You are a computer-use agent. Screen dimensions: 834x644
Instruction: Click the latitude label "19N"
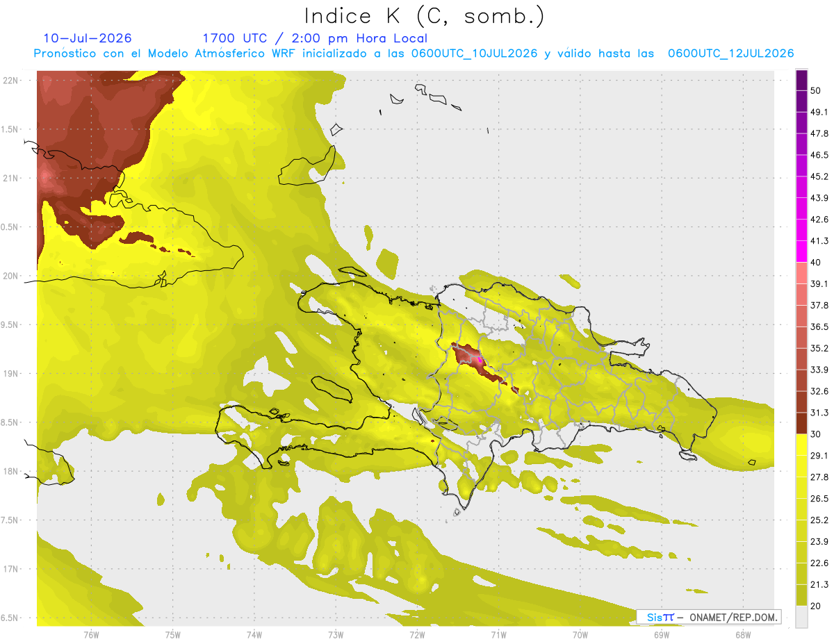tap(12, 374)
